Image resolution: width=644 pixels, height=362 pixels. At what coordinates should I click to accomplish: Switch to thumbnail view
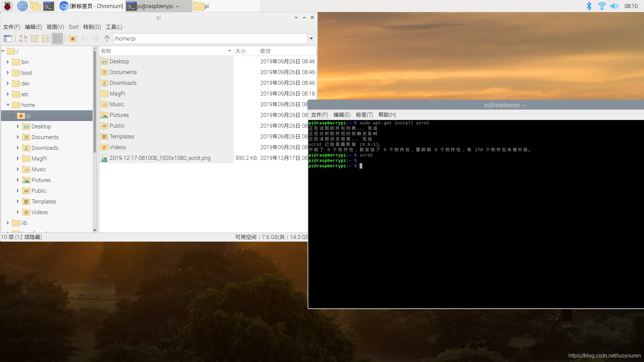coord(23,39)
